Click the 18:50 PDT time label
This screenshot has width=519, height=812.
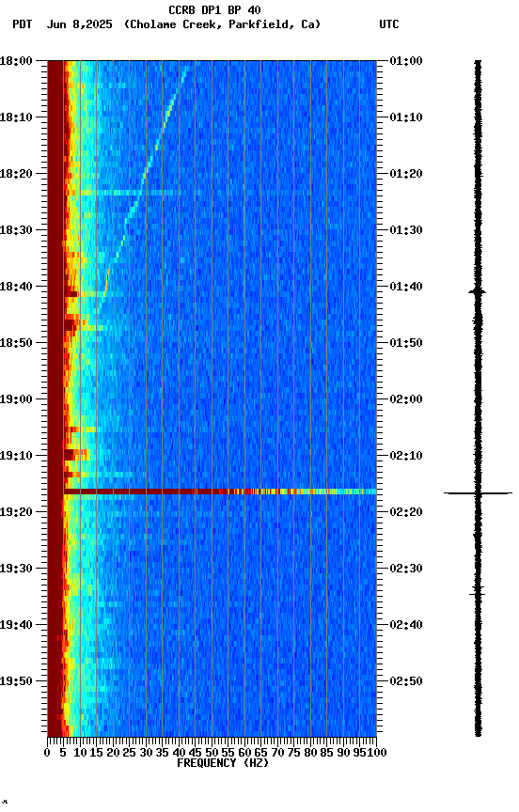tap(16, 343)
